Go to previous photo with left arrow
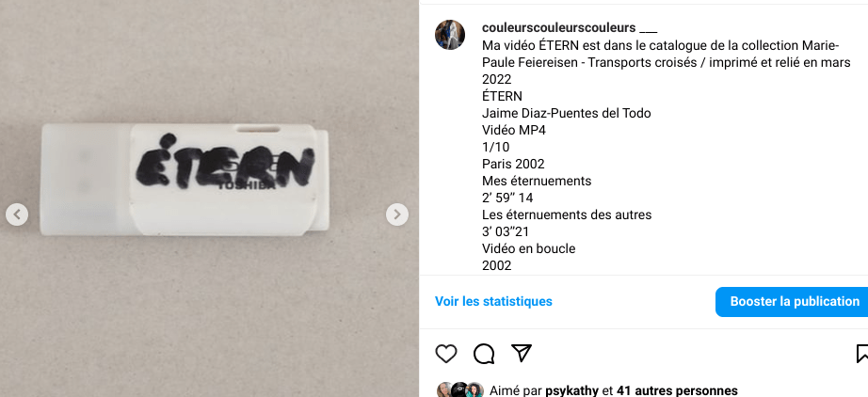The image size is (868, 397). point(17,214)
